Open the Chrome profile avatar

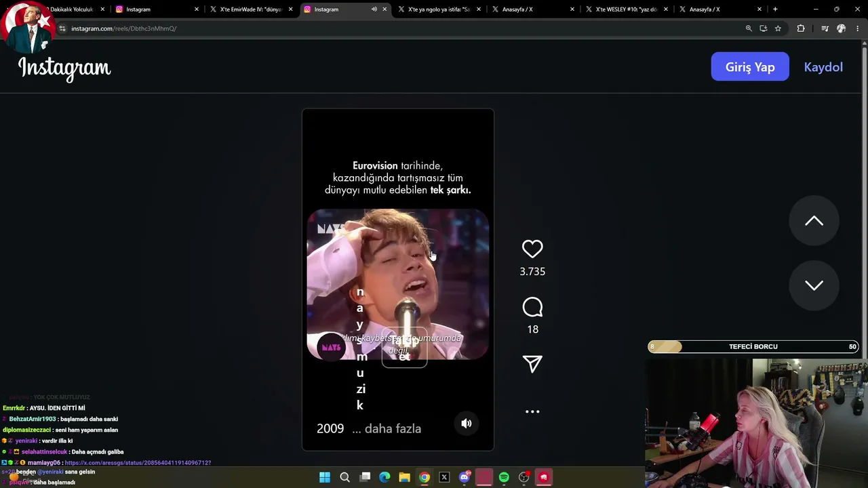(841, 28)
